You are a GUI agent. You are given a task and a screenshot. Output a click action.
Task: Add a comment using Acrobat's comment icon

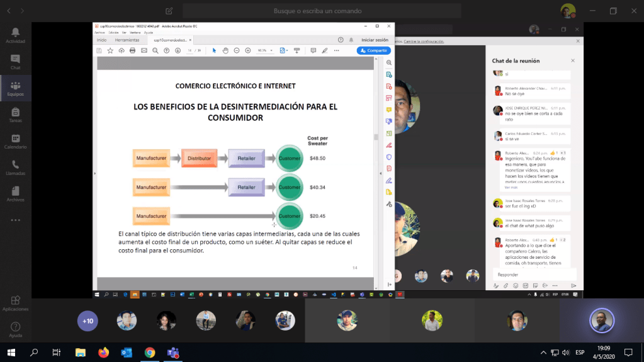pyautogui.click(x=314, y=50)
